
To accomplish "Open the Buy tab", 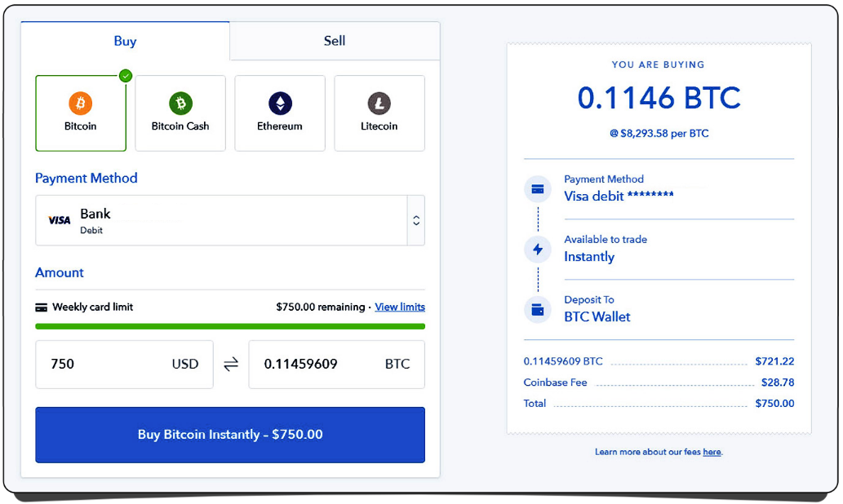I will tap(125, 41).
